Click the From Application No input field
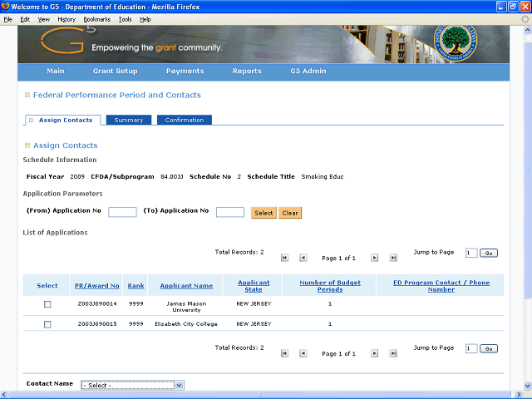 pyautogui.click(x=122, y=213)
